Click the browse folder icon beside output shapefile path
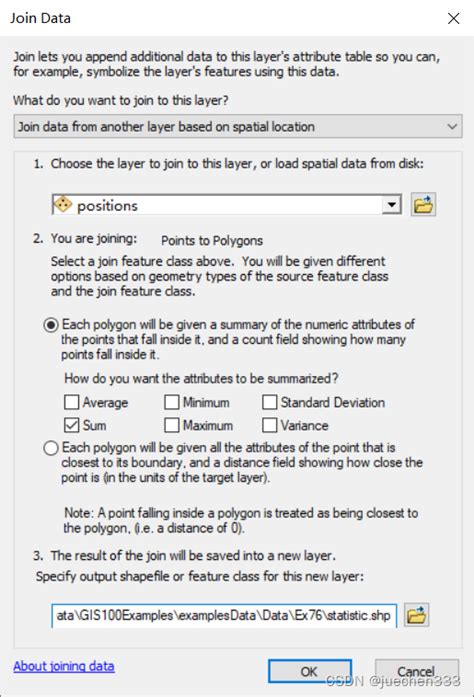474x697 pixels. [416, 615]
